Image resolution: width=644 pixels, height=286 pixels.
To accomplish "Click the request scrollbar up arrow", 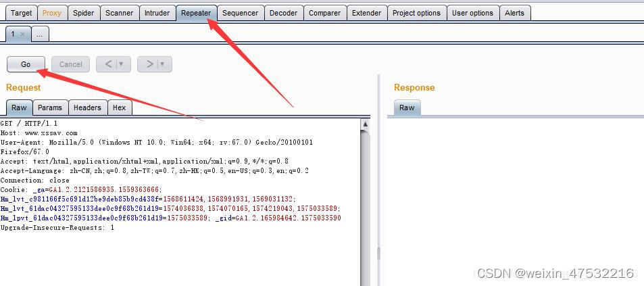I will coord(365,124).
